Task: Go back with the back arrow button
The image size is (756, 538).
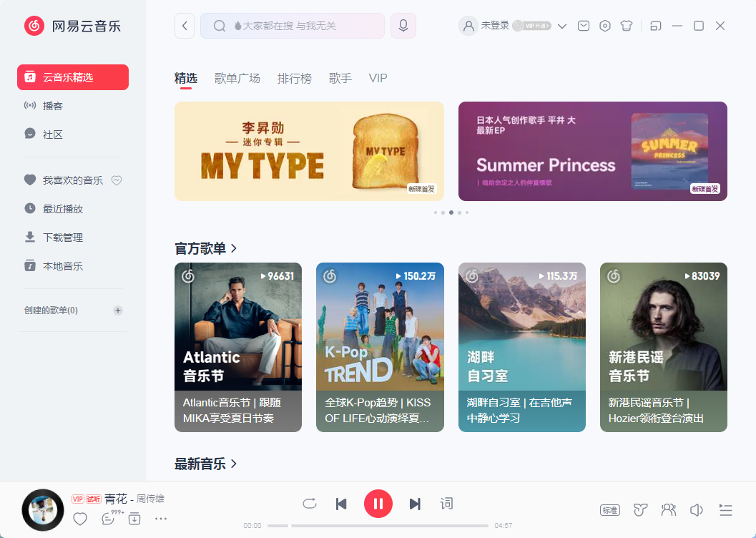Action: 185,26
